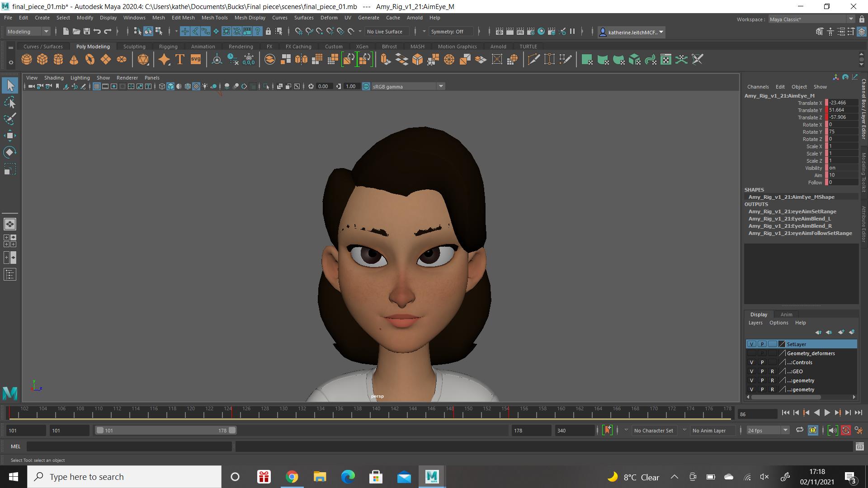The width and height of the screenshot is (868, 488).
Task: Open the Mesh menu in the menu bar
Action: [x=159, y=18]
